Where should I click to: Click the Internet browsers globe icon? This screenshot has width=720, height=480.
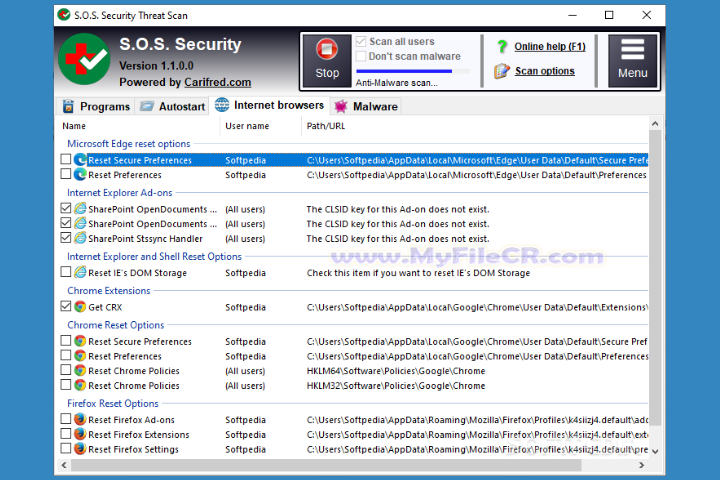point(222,105)
